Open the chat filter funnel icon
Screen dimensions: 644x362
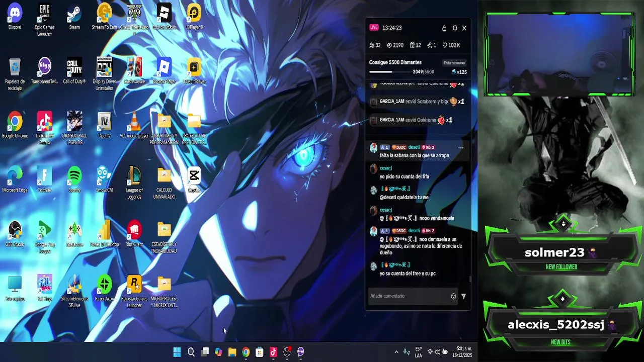[x=463, y=297]
